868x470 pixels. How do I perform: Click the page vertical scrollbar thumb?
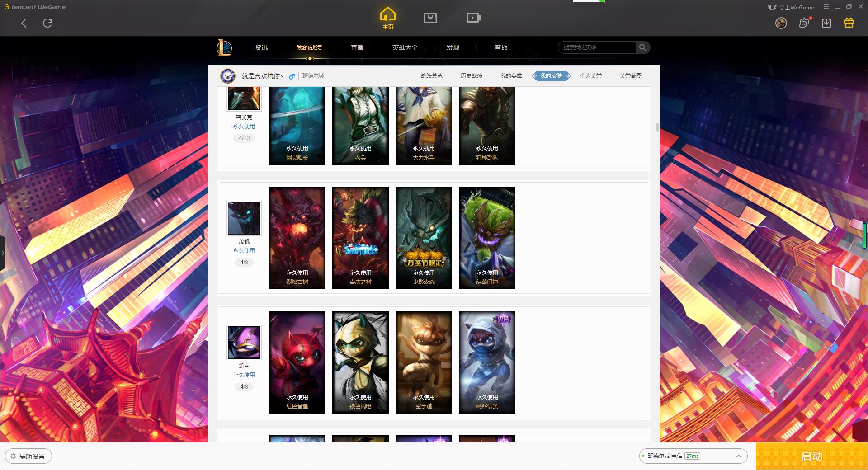pos(658,127)
